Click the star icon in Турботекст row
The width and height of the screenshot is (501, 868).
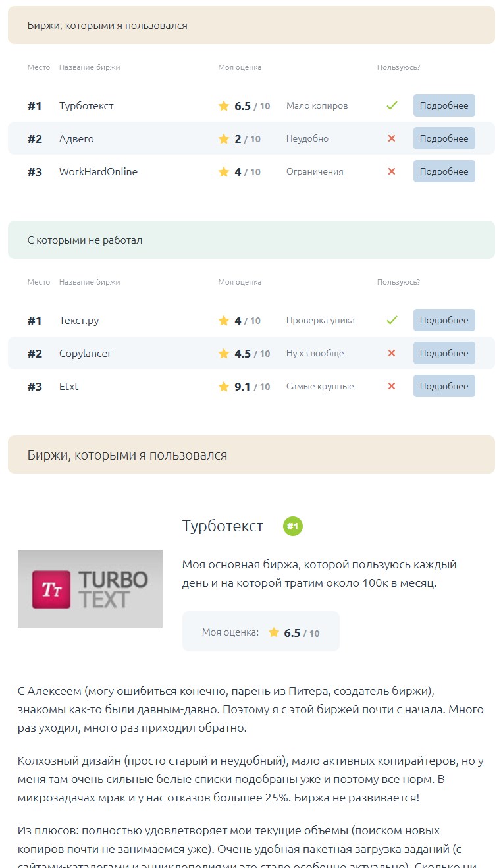tap(224, 106)
